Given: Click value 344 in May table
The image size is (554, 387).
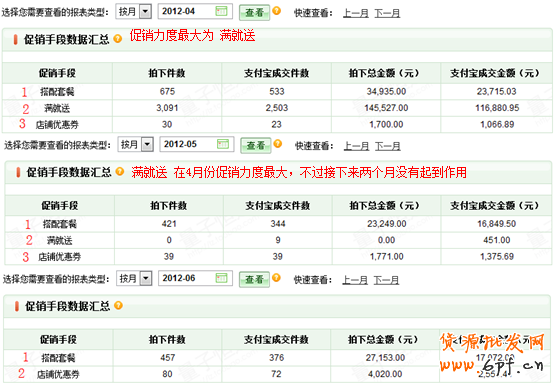Looking at the screenshot, I should click(278, 224).
